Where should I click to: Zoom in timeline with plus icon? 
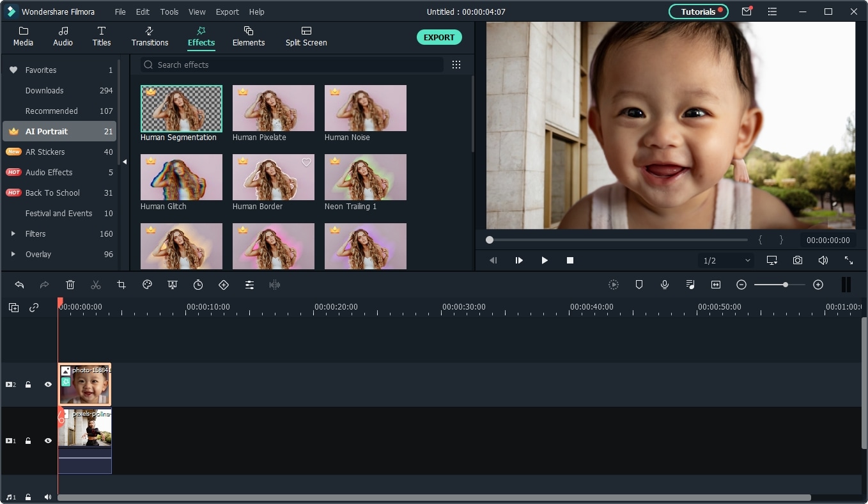tap(818, 285)
